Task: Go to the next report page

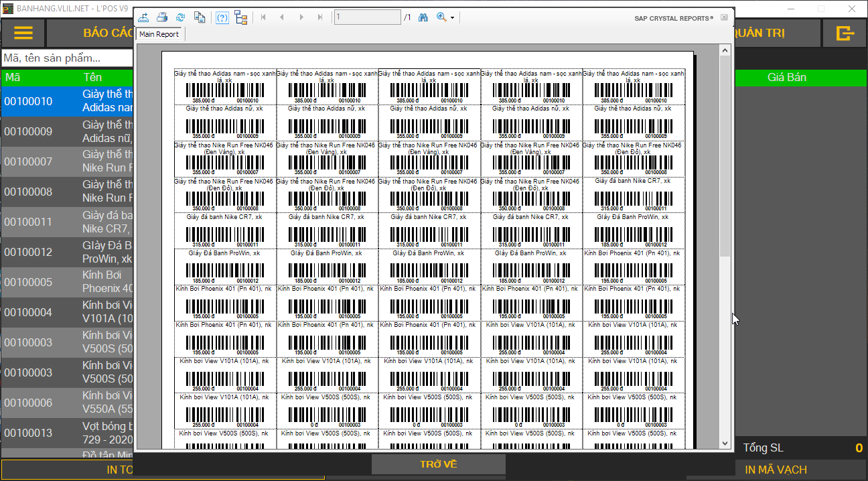Action: [301, 17]
